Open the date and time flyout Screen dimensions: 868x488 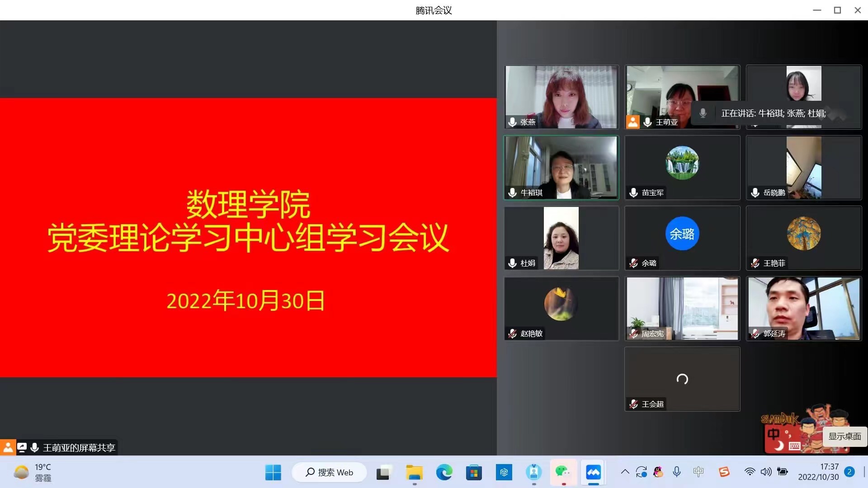coord(818,472)
